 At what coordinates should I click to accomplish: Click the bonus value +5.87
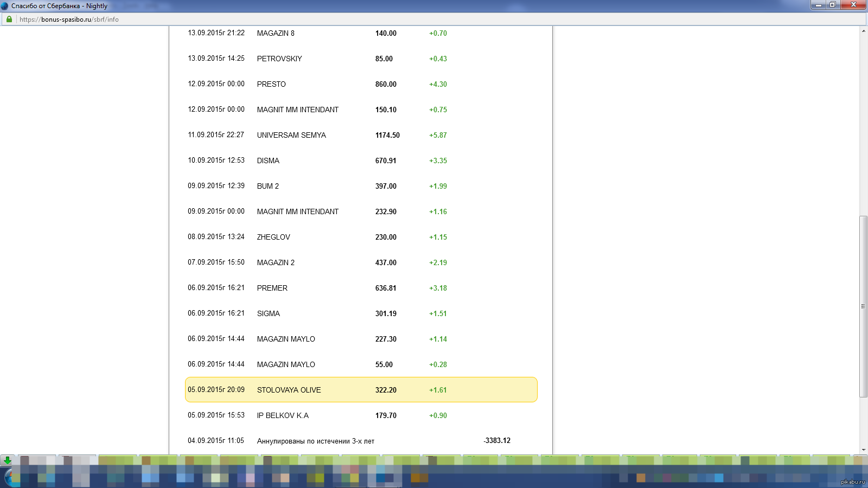click(x=438, y=135)
